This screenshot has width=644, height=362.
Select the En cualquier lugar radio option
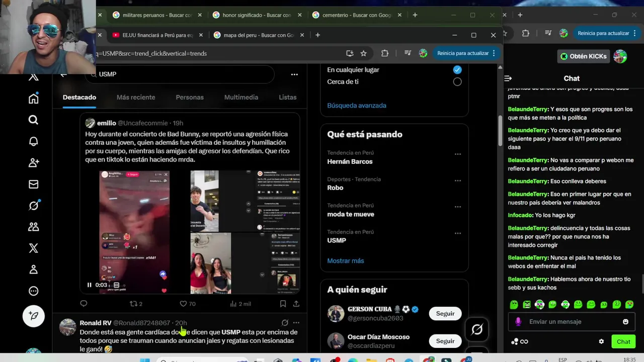457,70
